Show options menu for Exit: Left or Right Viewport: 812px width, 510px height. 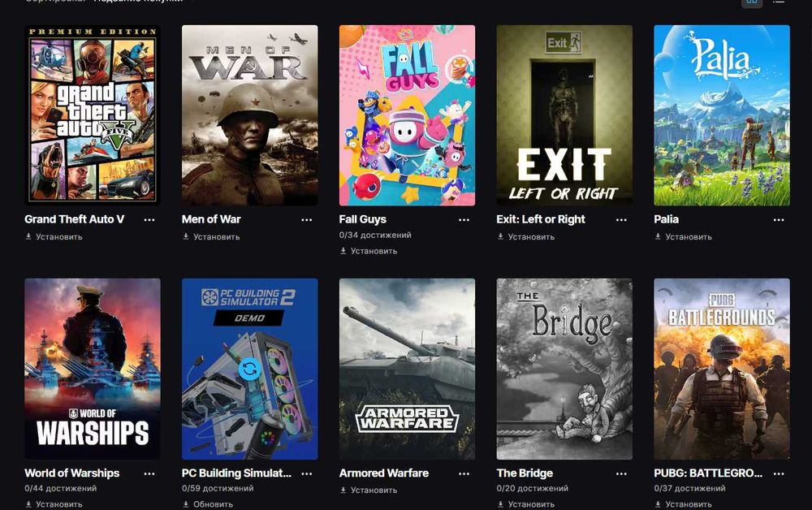(x=621, y=219)
